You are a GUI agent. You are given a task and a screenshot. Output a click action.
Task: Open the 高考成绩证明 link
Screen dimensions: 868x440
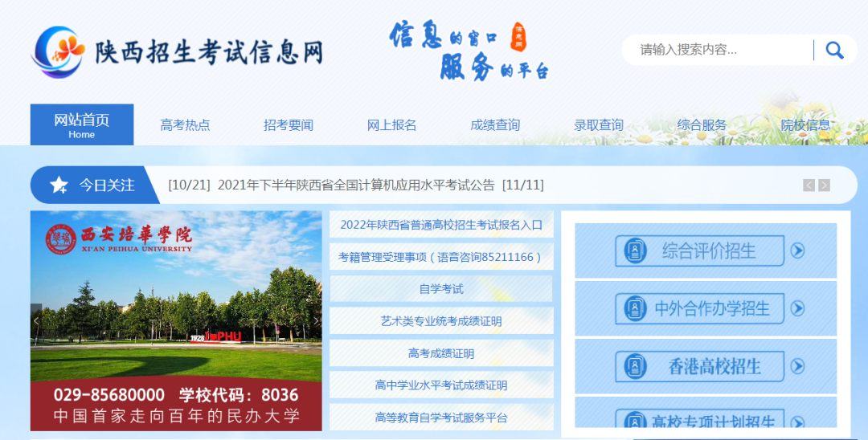[441, 353]
